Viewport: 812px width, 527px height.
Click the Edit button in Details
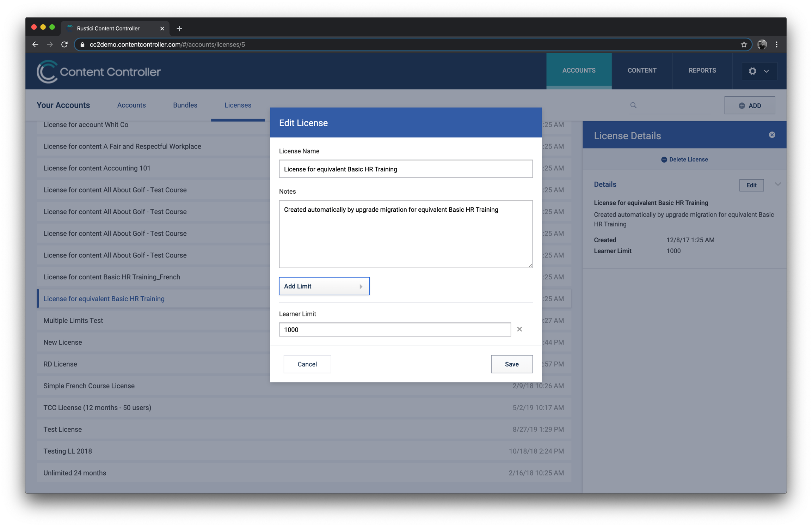tap(751, 185)
